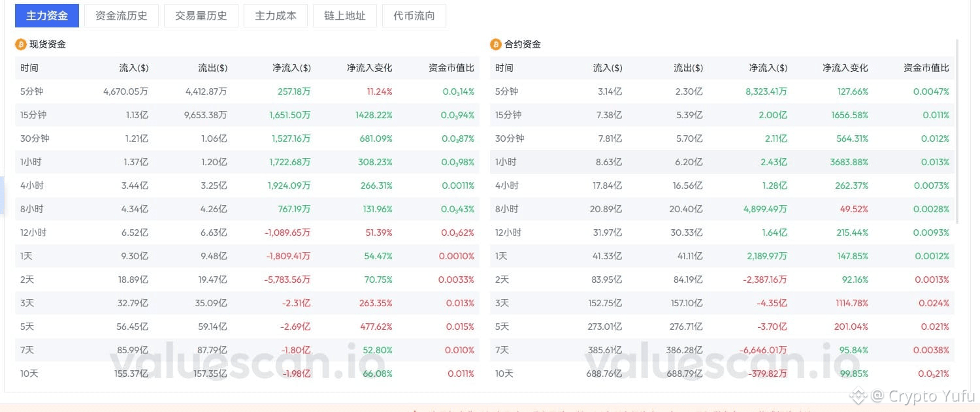
Task: Click the Binance logo watermark near Crypto Yufu
Action: 858,395
